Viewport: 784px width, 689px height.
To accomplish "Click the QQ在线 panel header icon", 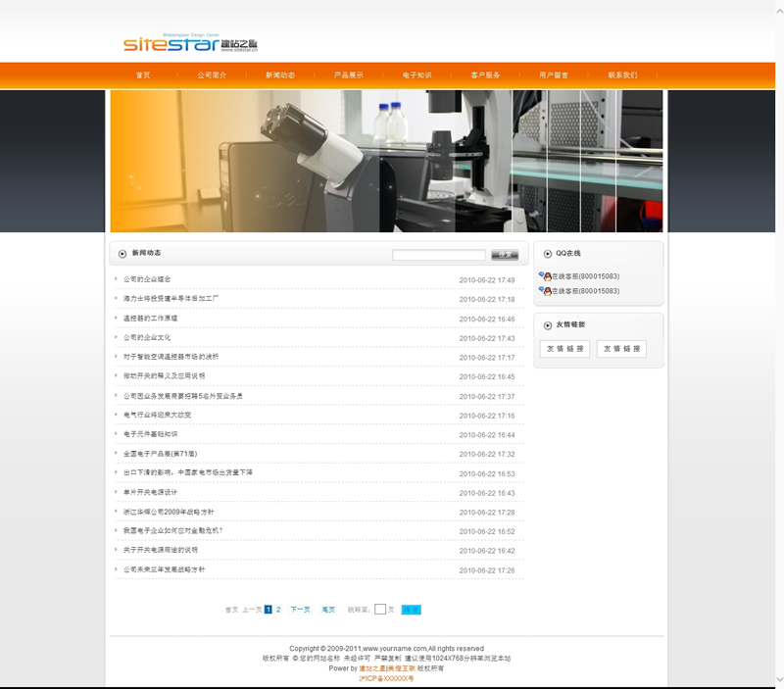I will click(547, 254).
